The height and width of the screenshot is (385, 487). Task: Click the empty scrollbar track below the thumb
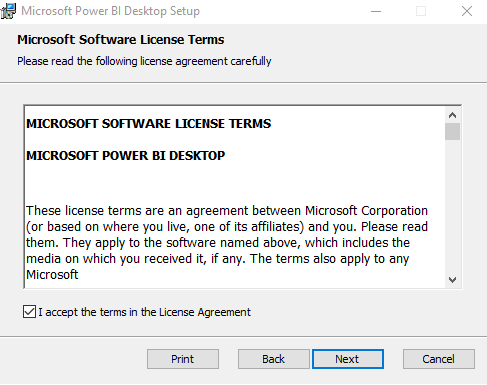(452, 206)
